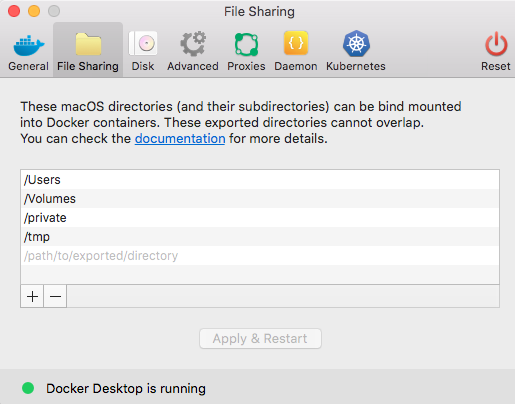
Task: Remove directory with the minus button
Action: 55,296
